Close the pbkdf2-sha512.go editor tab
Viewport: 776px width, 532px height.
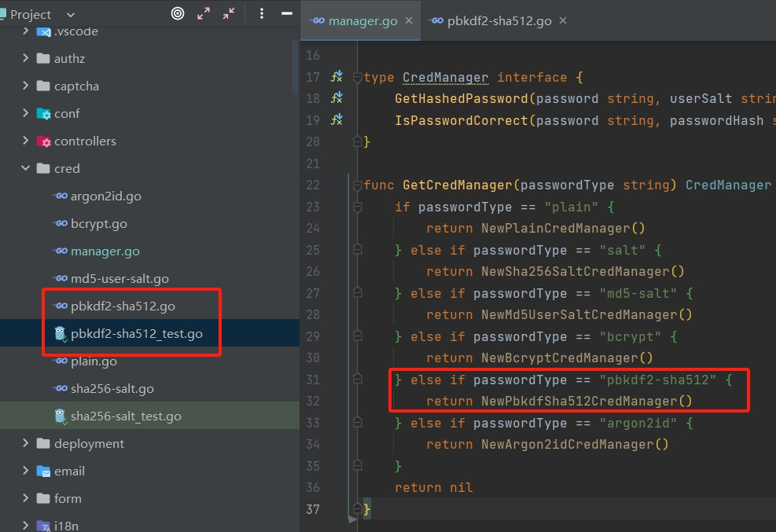[x=563, y=20]
